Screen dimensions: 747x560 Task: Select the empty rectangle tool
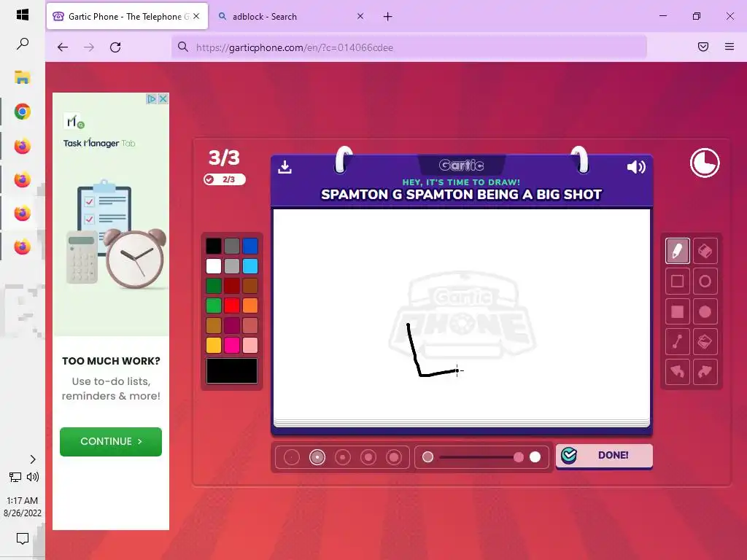tap(677, 281)
